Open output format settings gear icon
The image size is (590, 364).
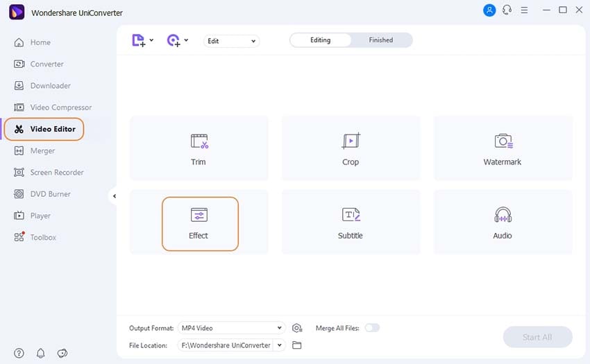point(297,328)
